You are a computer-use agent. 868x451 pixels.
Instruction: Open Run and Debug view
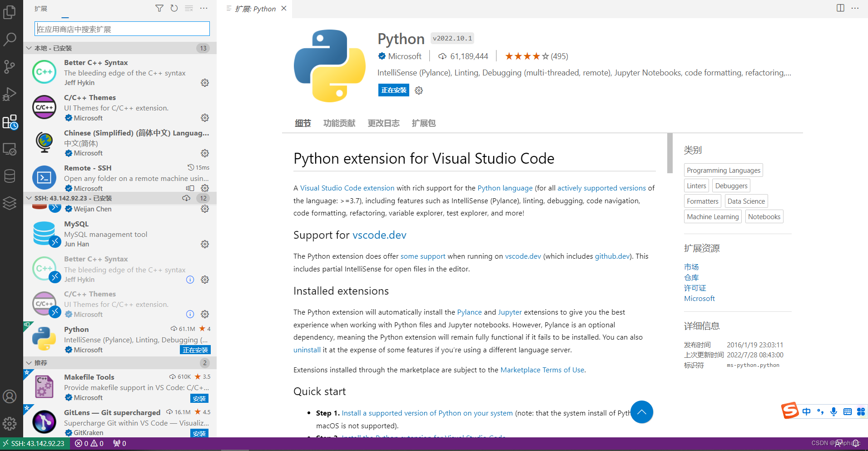pyautogui.click(x=10, y=94)
